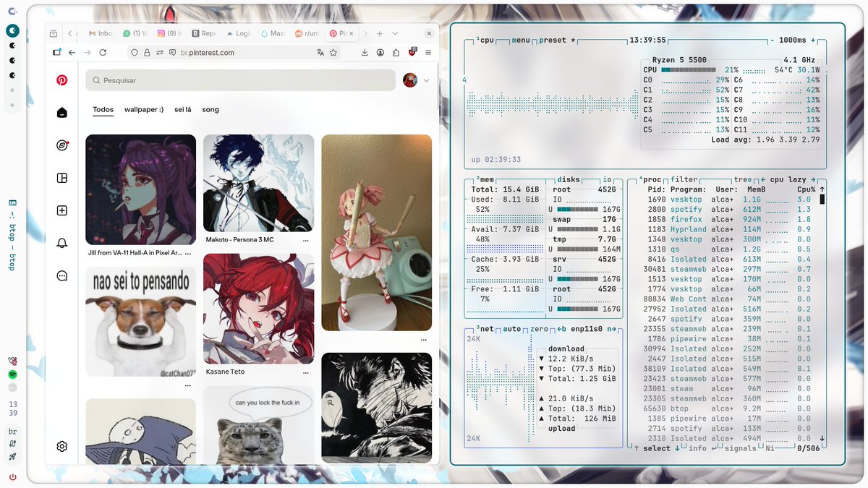868x488 pixels.
Task: Open Pinterest home feed icon in sidebar
Action: [62, 113]
